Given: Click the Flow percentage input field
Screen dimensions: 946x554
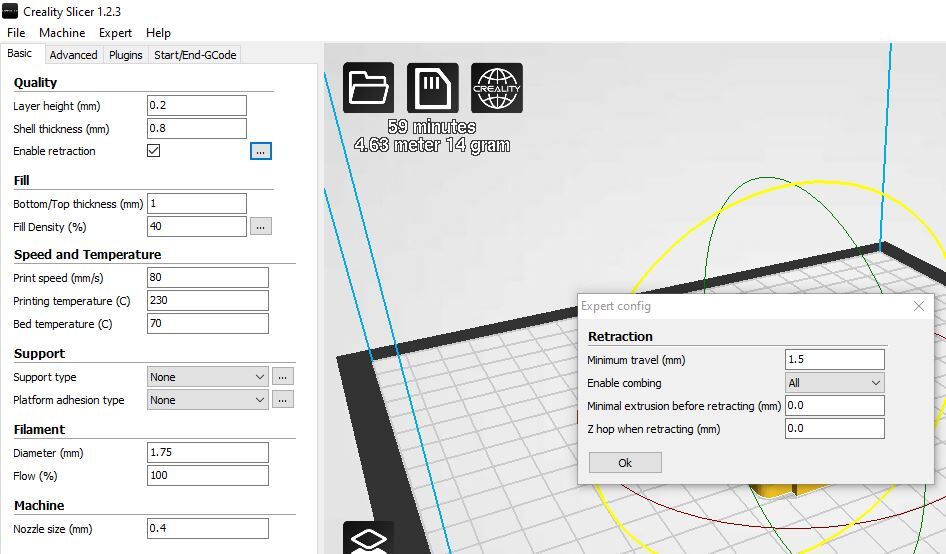Looking at the screenshot, I should [x=208, y=476].
